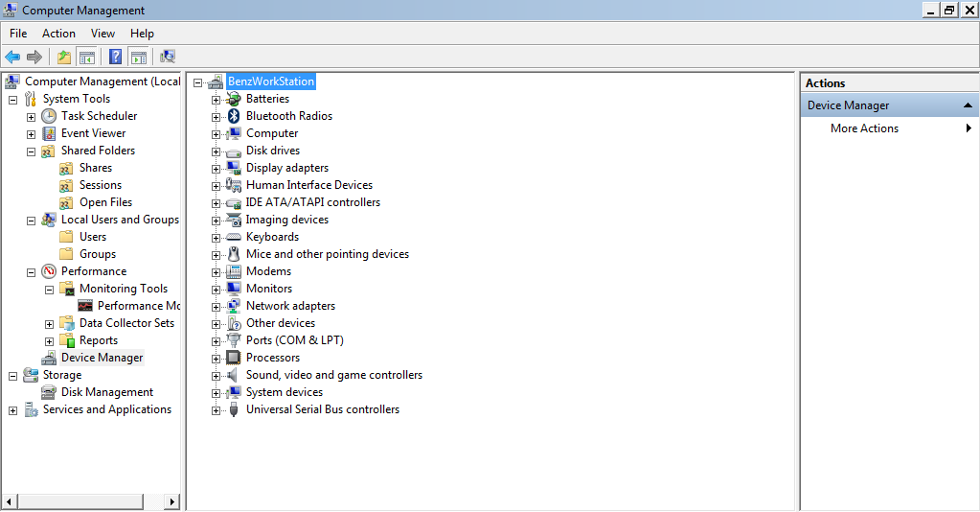Select BenzWorkStation computer name

pyautogui.click(x=270, y=81)
